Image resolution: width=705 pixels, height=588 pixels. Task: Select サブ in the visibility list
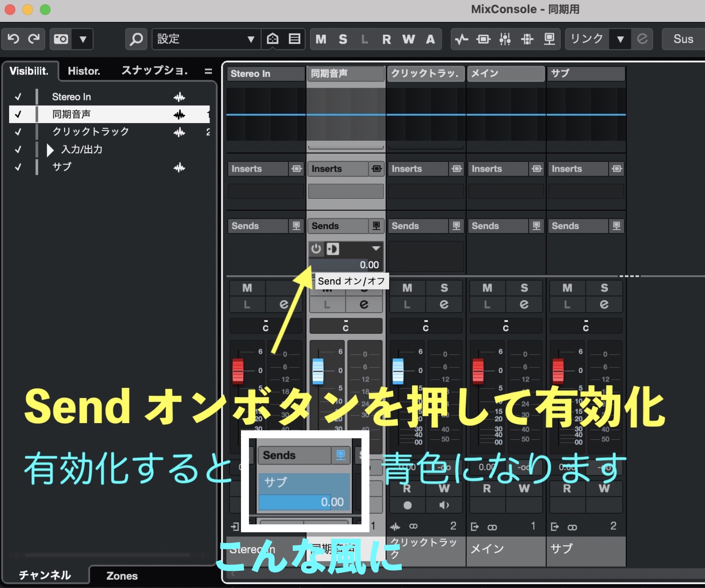[109, 167]
